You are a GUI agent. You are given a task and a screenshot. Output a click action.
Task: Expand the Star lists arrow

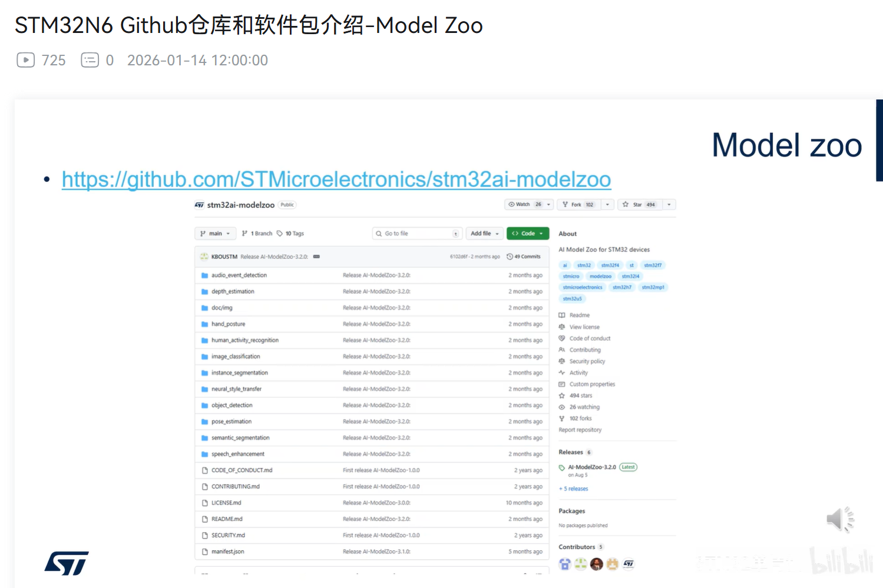[x=669, y=205]
